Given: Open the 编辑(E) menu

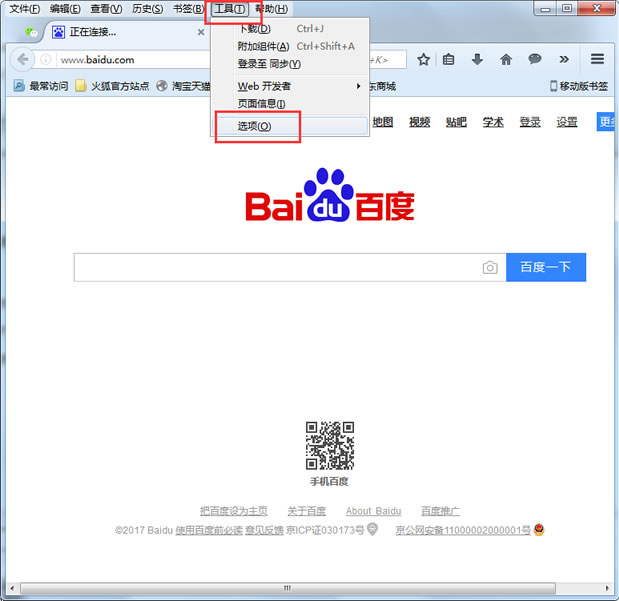Looking at the screenshot, I should 65,9.
